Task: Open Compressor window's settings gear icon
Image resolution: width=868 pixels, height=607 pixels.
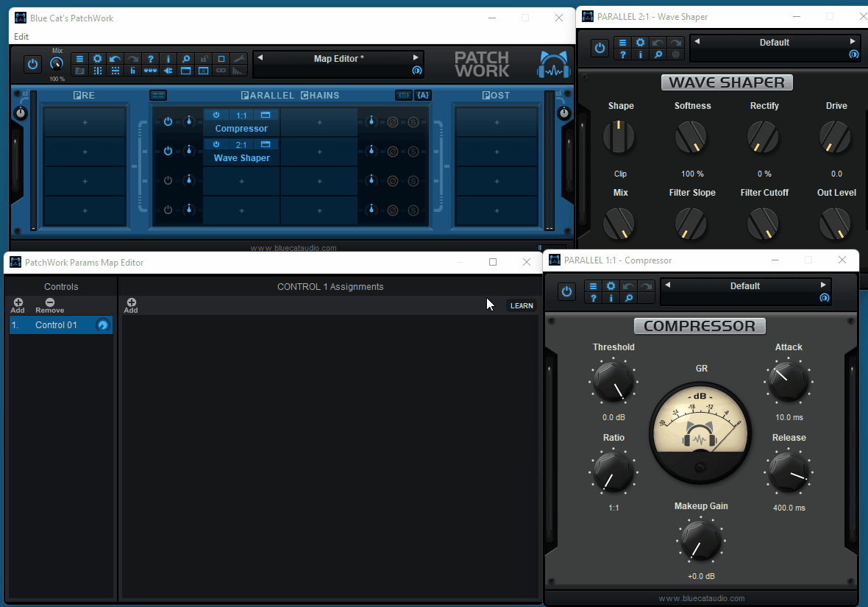Action: (611, 285)
